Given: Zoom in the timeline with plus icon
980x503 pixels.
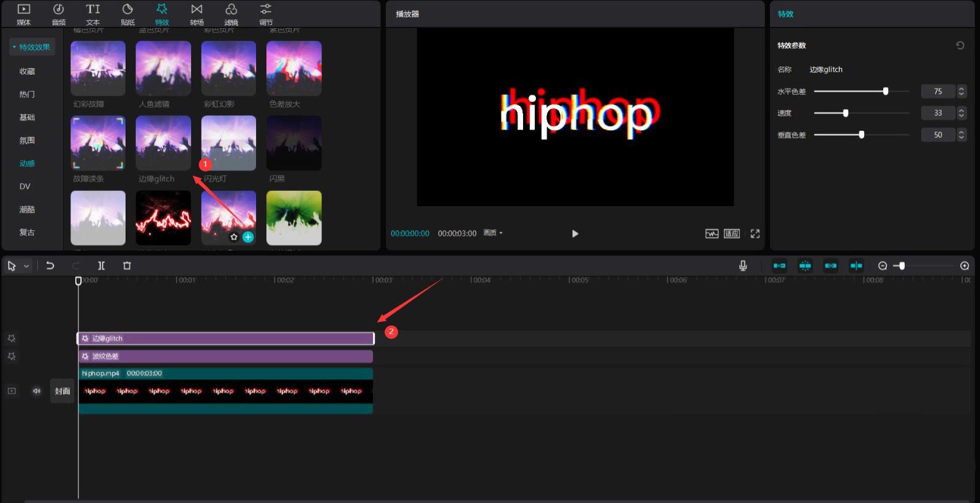Looking at the screenshot, I should click(x=964, y=266).
